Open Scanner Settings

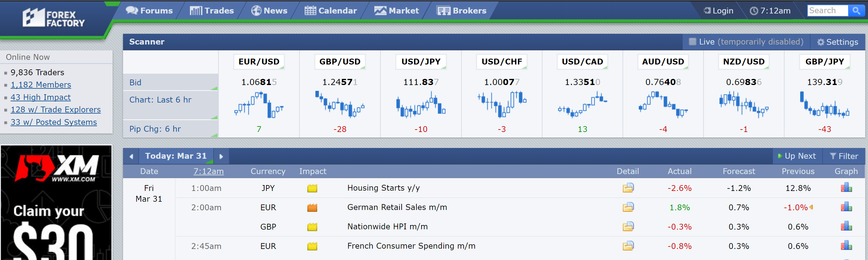coord(838,42)
